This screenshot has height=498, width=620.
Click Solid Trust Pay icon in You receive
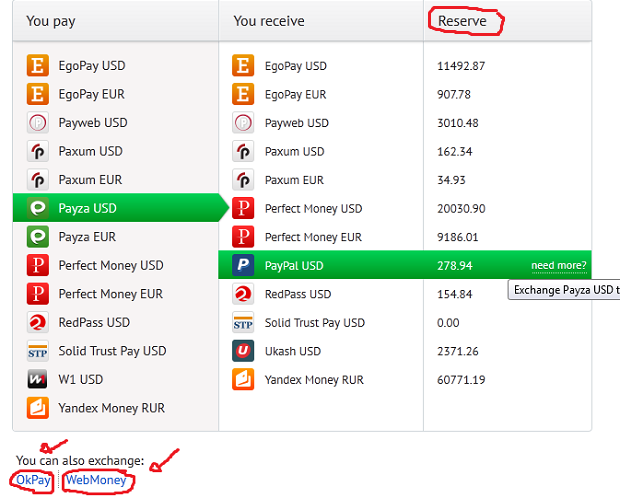point(243,323)
